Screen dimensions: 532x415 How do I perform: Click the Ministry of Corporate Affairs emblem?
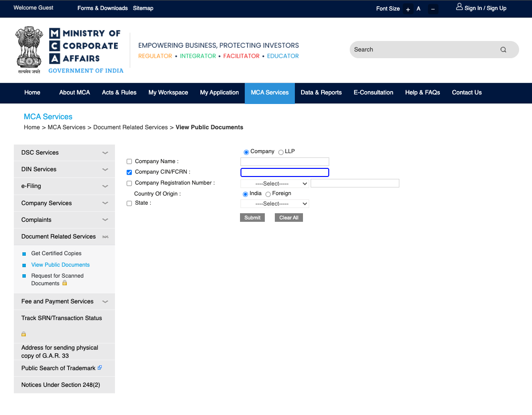tap(29, 49)
